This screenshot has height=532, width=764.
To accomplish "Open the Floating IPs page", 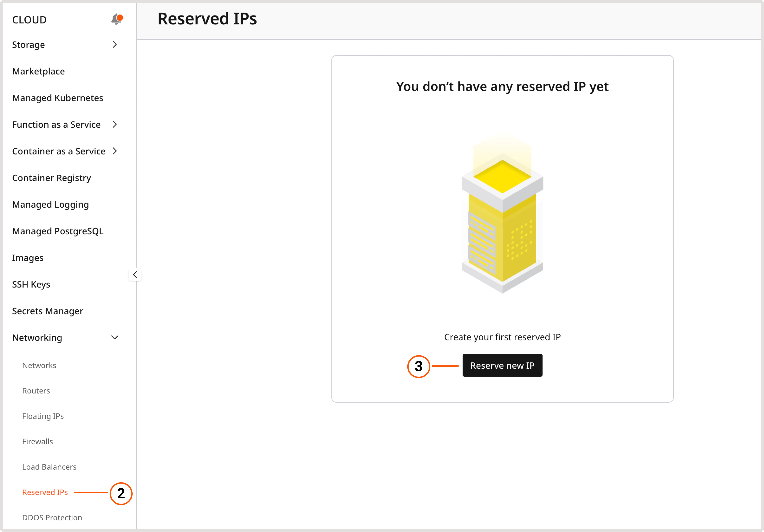I will pos(43,416).
